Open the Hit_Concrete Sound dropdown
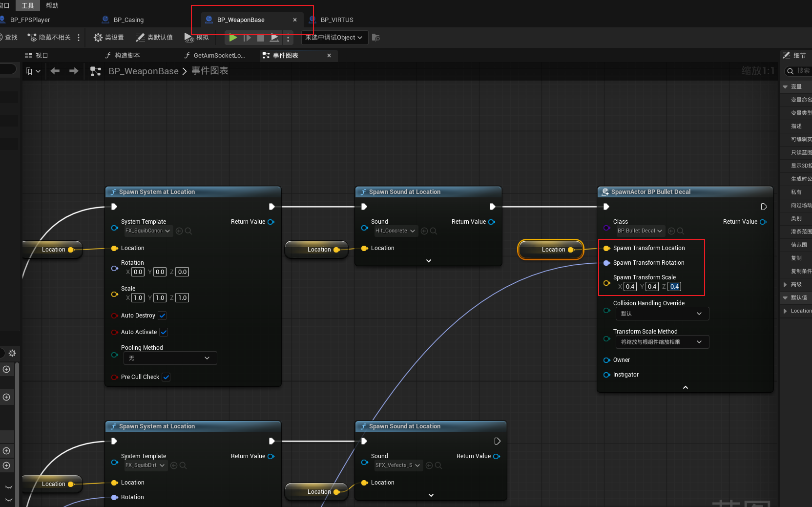 point(396,231)
